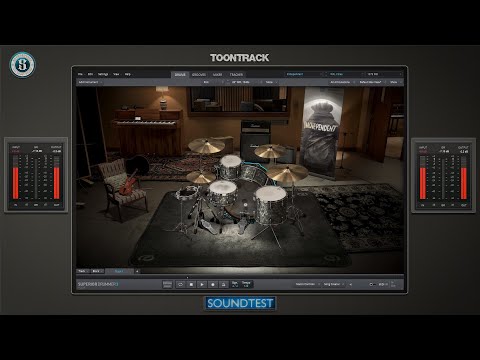Viewport: 480px width, 360px height.
Task: Switch to the Drums tab
Action: point(180,75)
